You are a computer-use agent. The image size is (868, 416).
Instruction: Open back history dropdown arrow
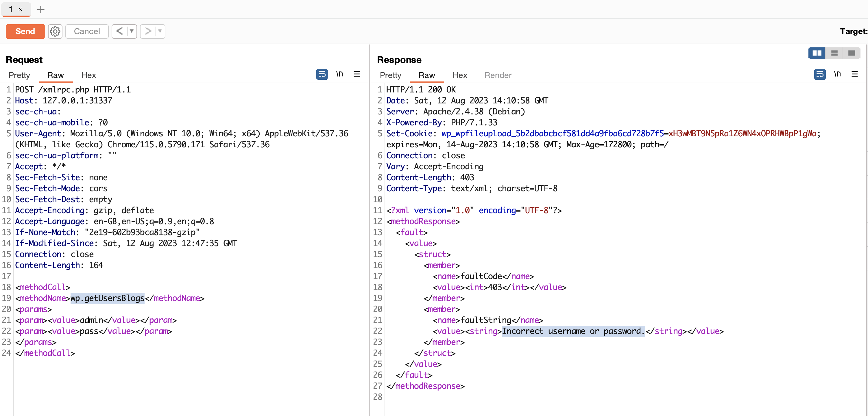(132, 31)
